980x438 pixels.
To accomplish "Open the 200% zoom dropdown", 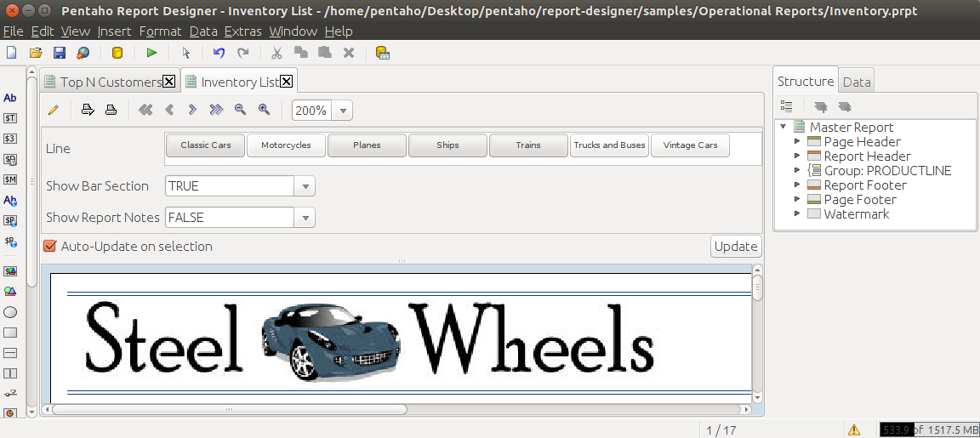I will click(x=343, y=111).
